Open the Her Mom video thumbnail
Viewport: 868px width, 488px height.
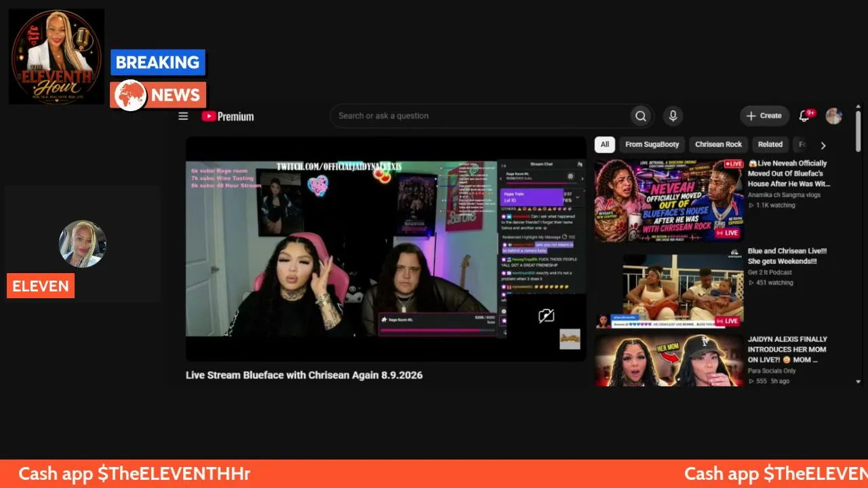[x=669, y=360]
